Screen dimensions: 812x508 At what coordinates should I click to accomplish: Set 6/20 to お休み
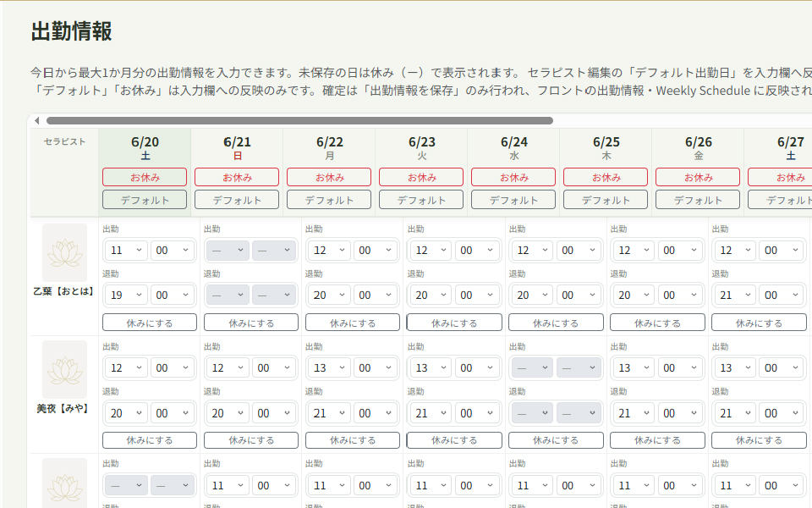click(x=145, y=177)
